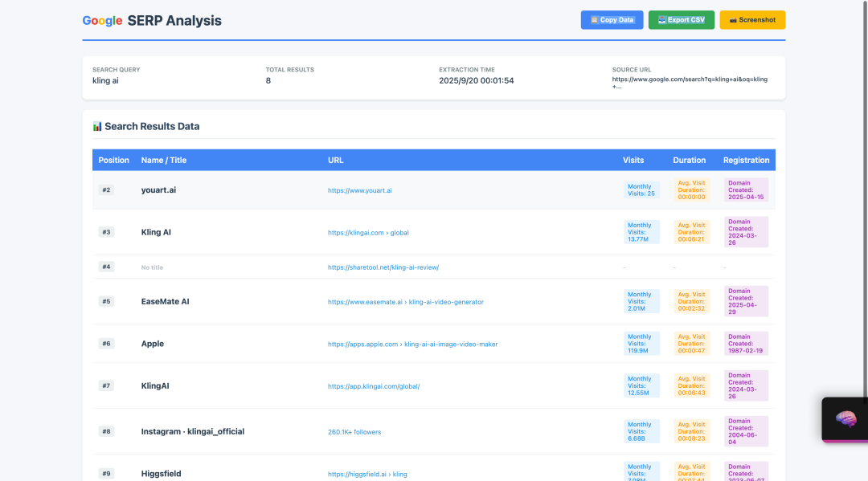Click the youart.ai title text
868x481 pixels.
pyautogui.click(x=158, y=190)
